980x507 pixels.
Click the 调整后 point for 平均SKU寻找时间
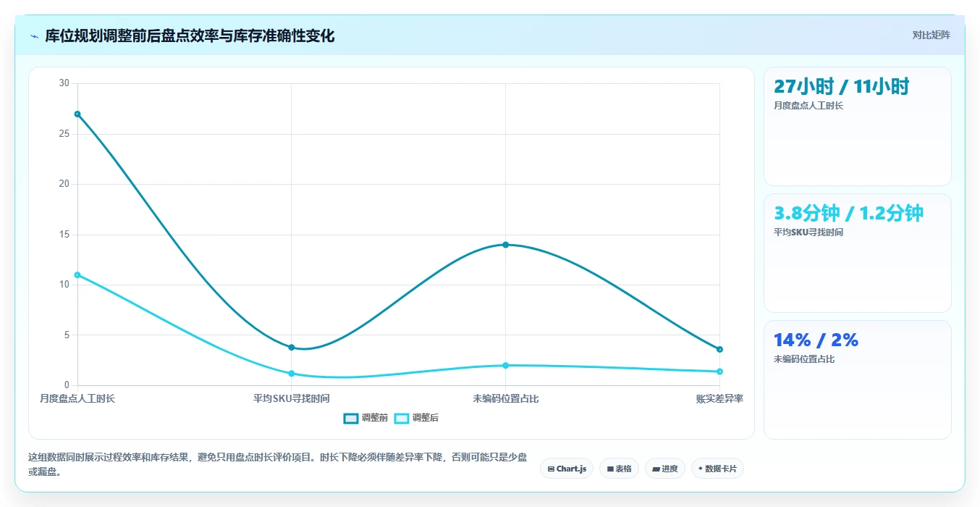tap(292, 373)
